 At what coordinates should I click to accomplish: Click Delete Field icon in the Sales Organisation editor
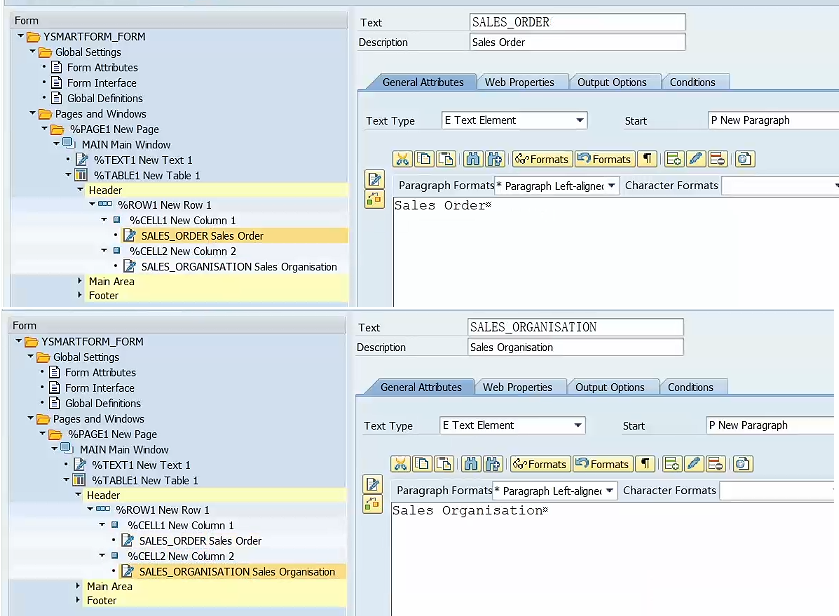click(x=715, y=464)
